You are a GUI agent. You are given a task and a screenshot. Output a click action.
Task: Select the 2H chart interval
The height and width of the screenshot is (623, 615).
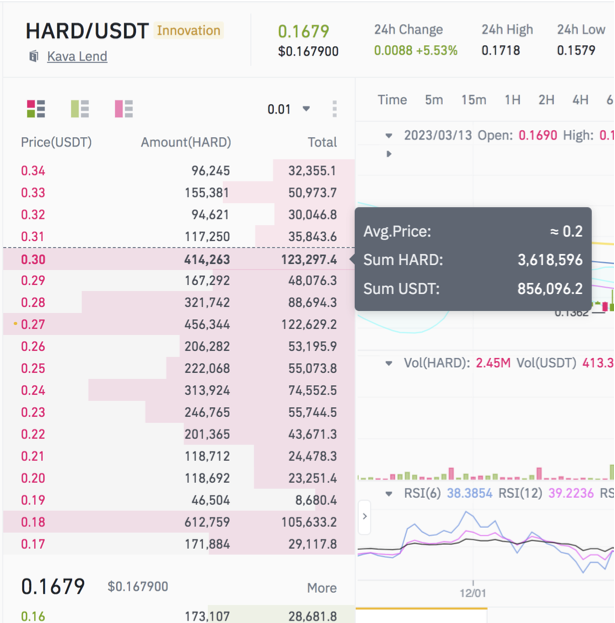[547, 100]
